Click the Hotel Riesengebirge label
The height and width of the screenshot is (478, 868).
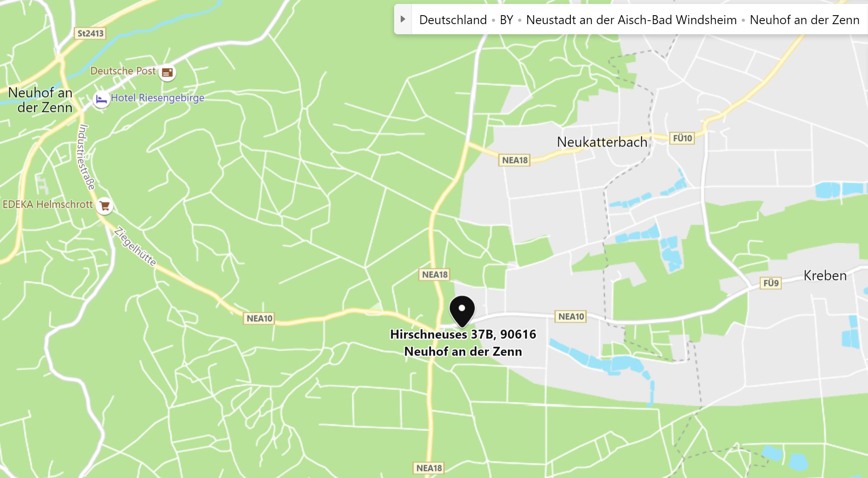[x=158, y=98]
